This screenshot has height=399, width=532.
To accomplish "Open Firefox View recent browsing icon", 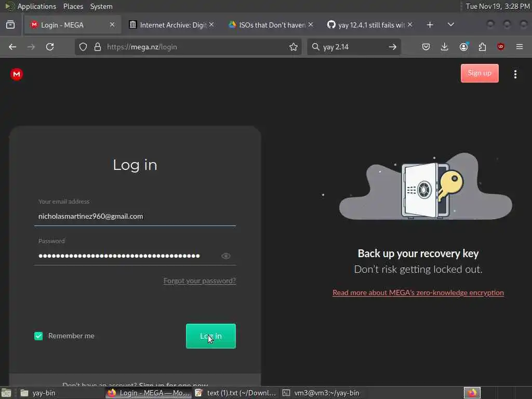I will pos(10,25).
